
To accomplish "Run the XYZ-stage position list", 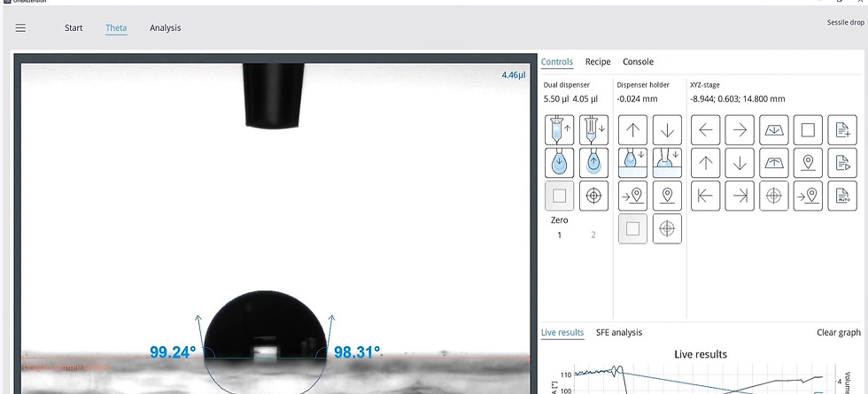I will point(842,163).
